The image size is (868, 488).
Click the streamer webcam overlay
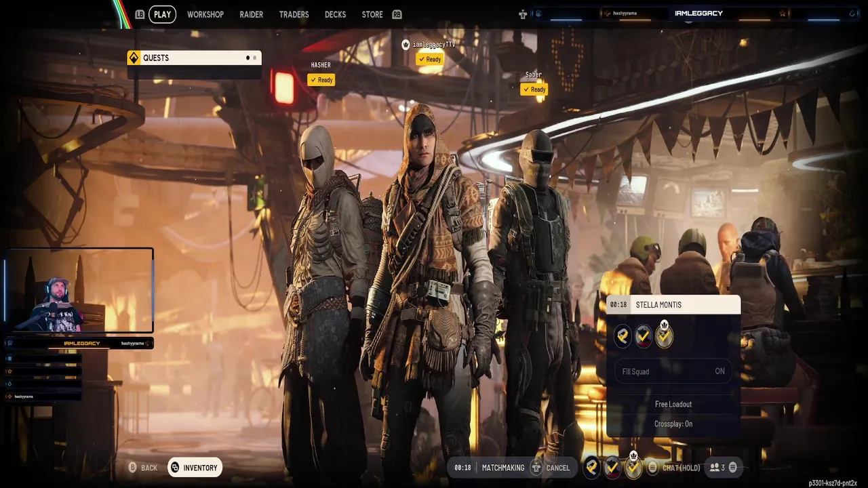click(79, 290)
